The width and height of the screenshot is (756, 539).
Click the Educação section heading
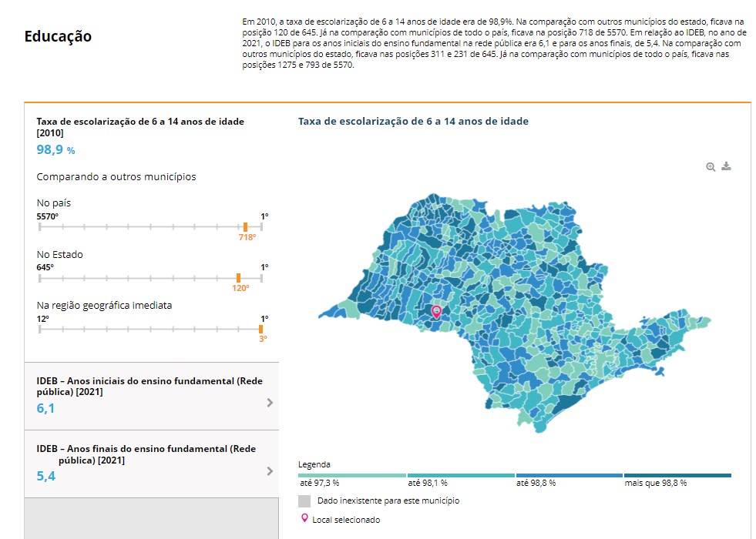(58, 36)
